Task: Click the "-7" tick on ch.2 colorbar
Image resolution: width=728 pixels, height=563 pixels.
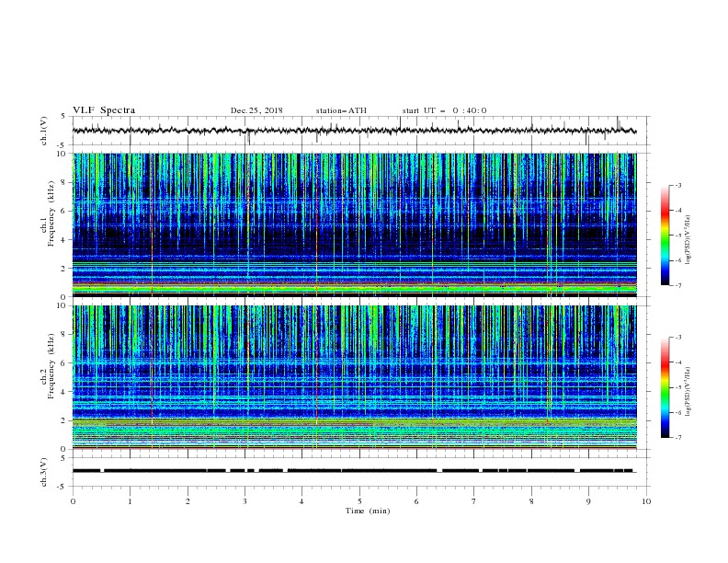Action: point(677,438)
